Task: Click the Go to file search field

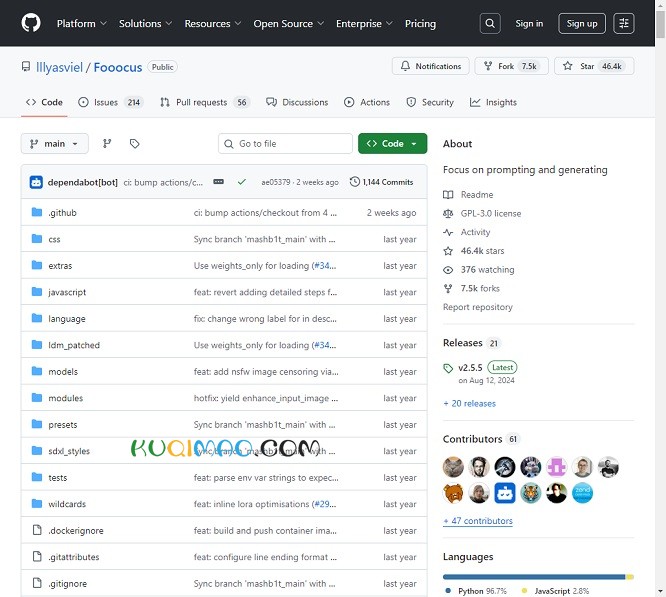Action: coord(285,144)
